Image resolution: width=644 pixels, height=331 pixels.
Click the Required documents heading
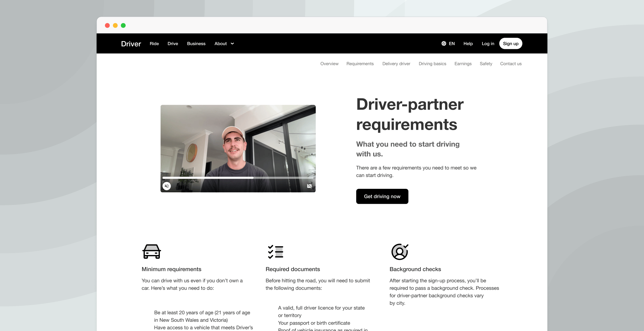coord(293,269)
